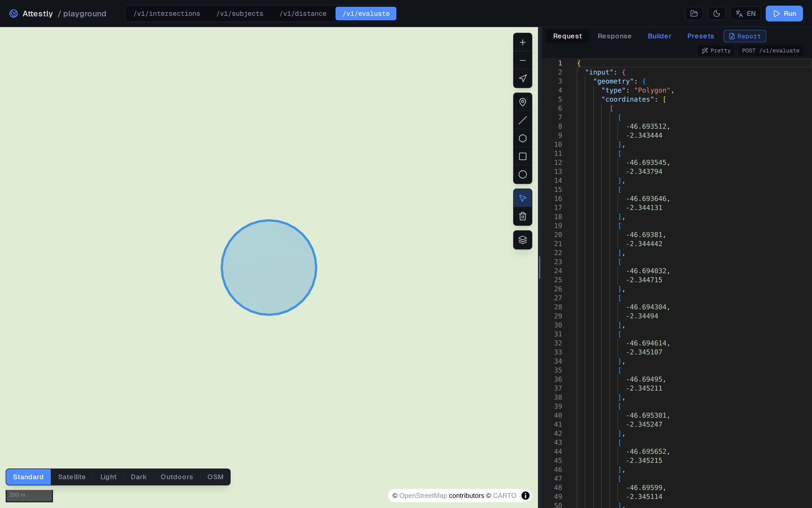
Task: Click the playground breadcrumb text
Action: point(85,14)
